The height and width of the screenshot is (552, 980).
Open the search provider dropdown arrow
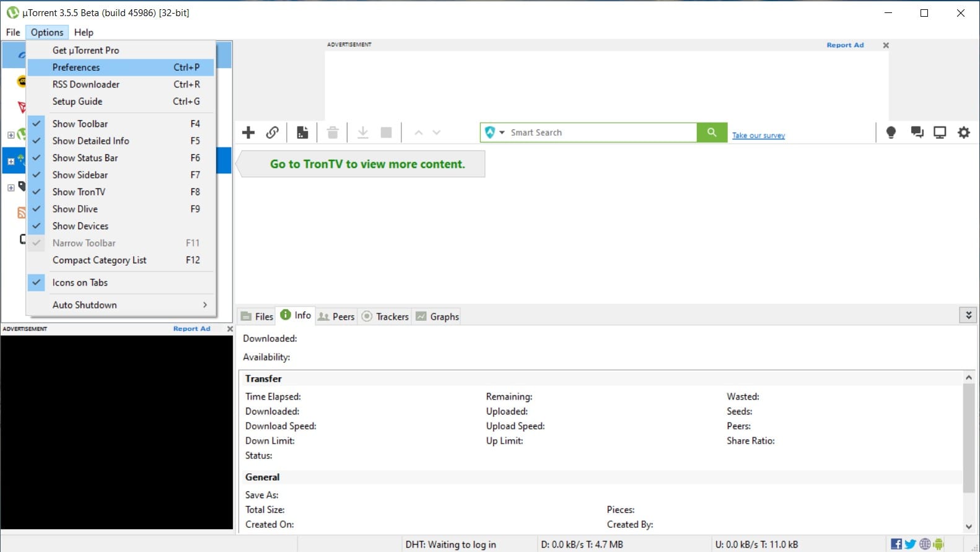click(x=502, y=133)
